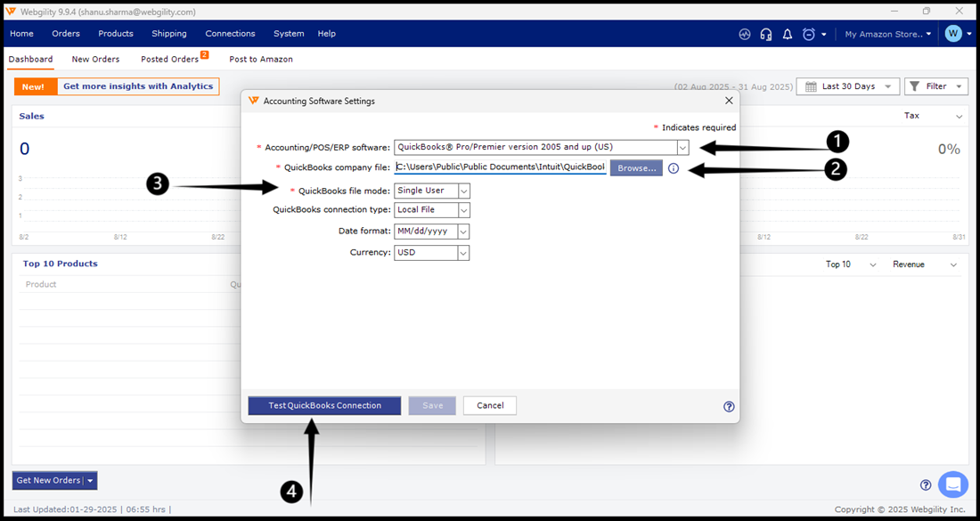This screenshot has height=521, width=980.
Task: Open the Home menu
Action: point(22,34)
